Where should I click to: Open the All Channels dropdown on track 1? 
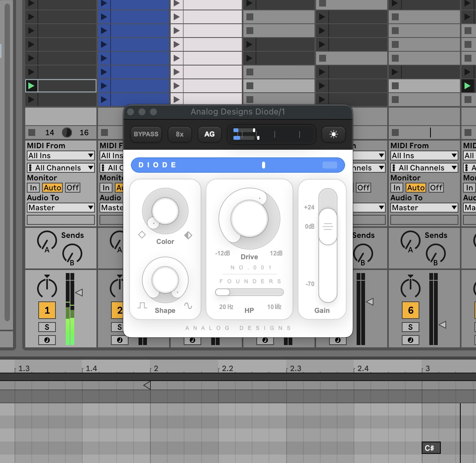[61, 168]
